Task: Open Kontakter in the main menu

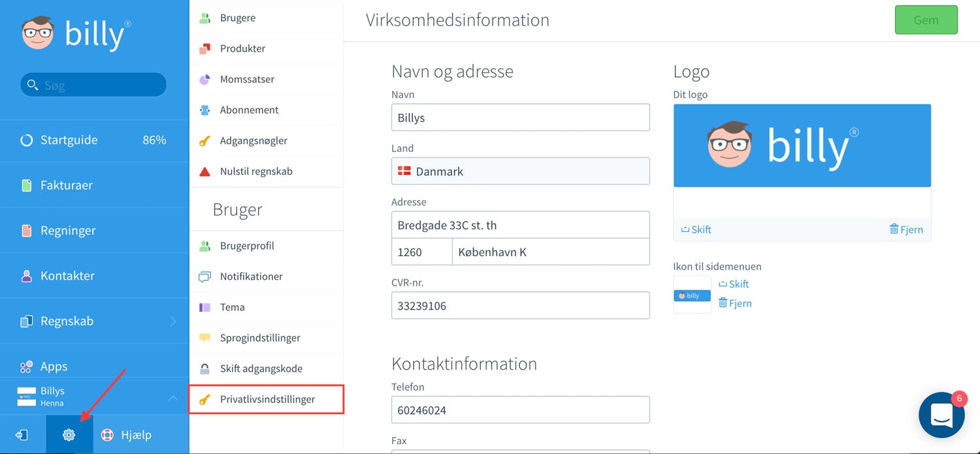Action: pos(95,276)
